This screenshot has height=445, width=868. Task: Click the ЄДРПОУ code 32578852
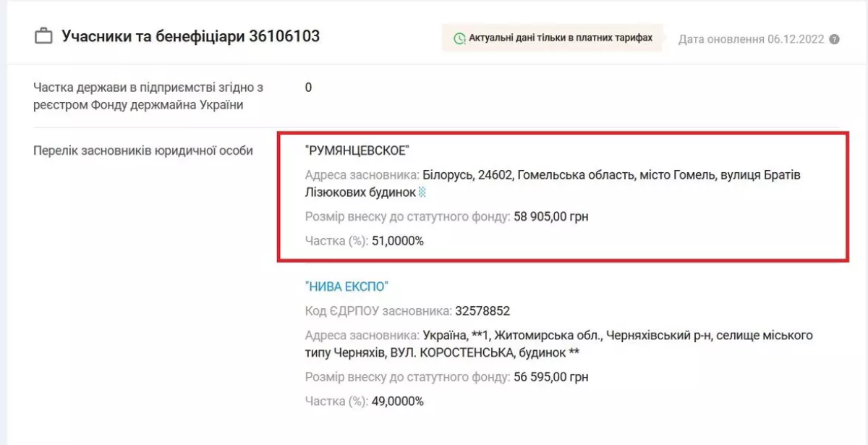482,311
